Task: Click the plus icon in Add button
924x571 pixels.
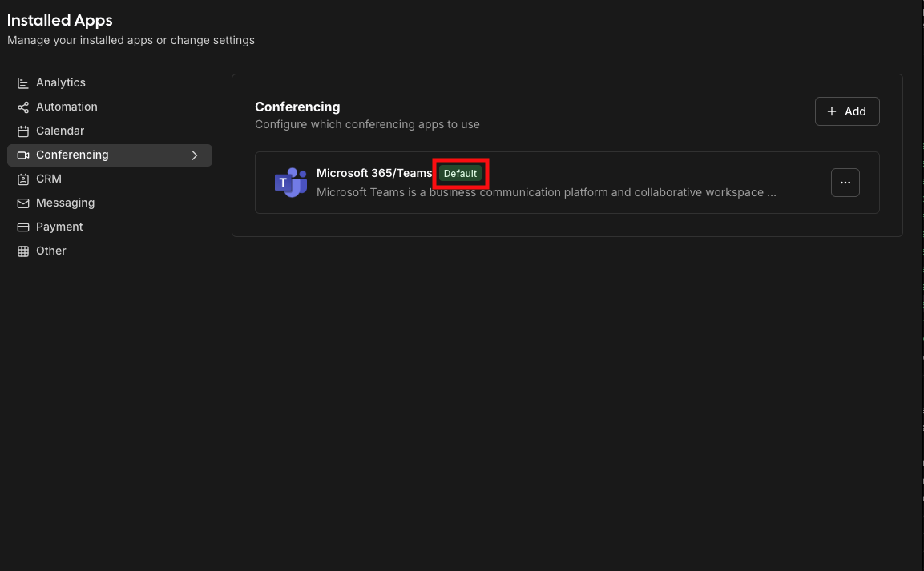Action: (832, 111)
